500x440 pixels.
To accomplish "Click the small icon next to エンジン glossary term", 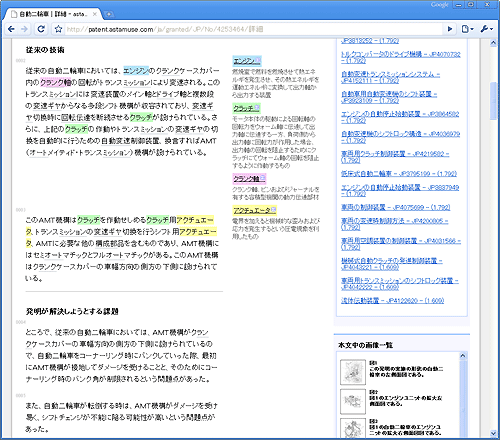I will point(258,60).
